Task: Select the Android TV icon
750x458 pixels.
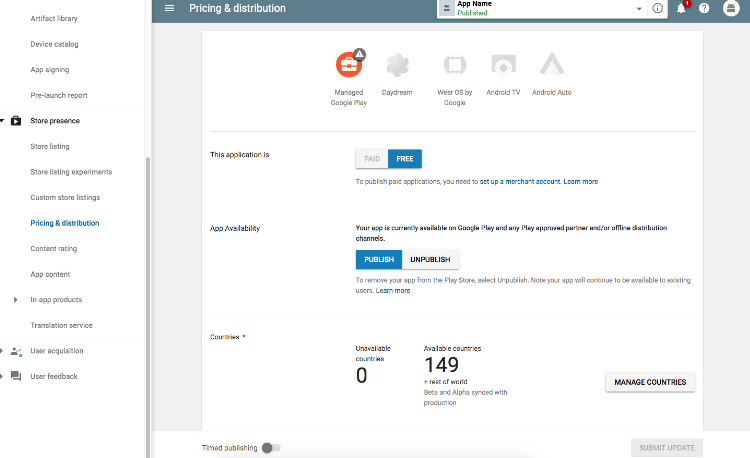Action: (x=503, y=65)
